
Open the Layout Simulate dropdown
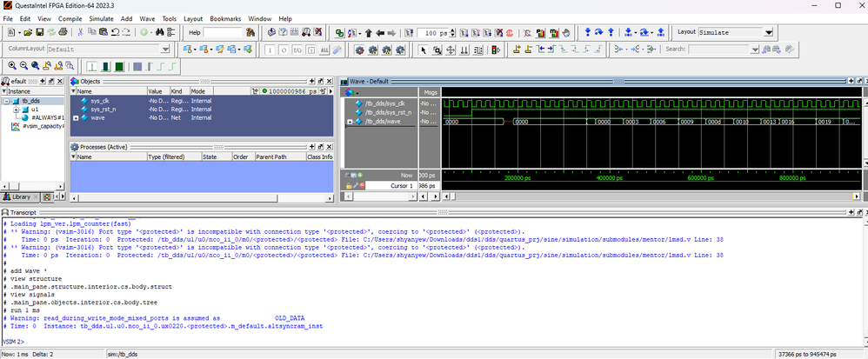768,32
